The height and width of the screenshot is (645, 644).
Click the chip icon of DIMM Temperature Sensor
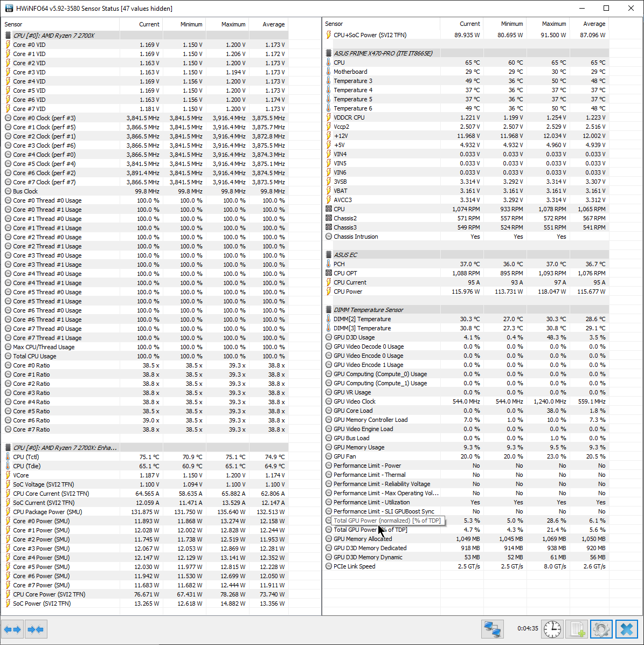point(328,310)
